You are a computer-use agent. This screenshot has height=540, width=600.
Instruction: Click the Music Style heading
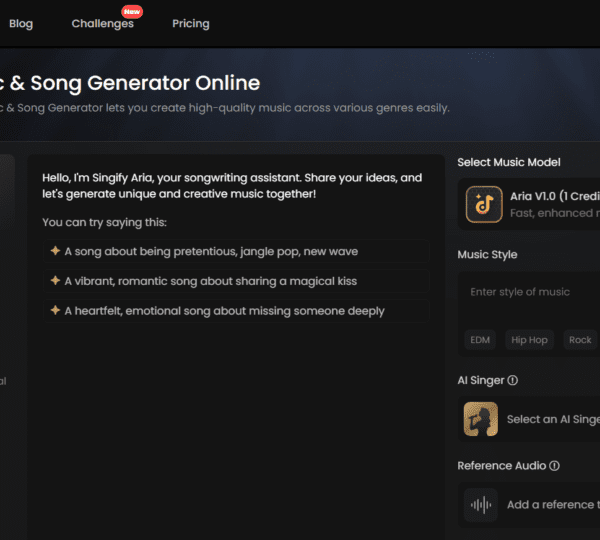tap(487, 255)
